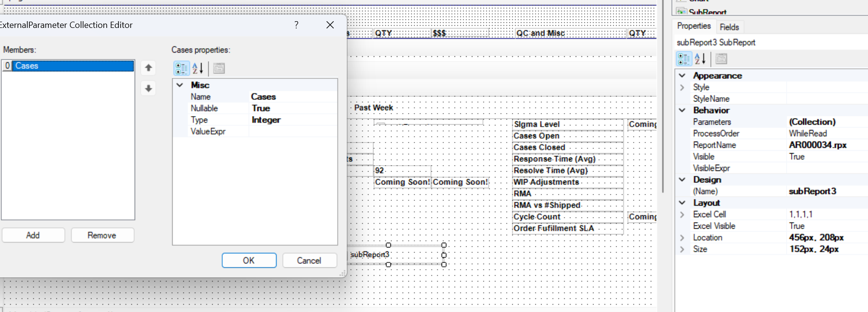868x312 pixels.
Task: Select the QC and Misc header label
Action: click(571, 33)
